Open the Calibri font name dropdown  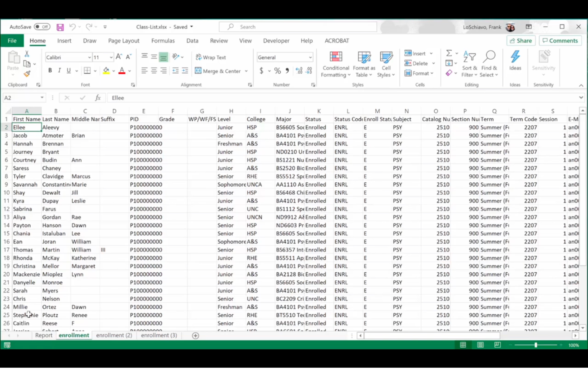tap(90, 58)
